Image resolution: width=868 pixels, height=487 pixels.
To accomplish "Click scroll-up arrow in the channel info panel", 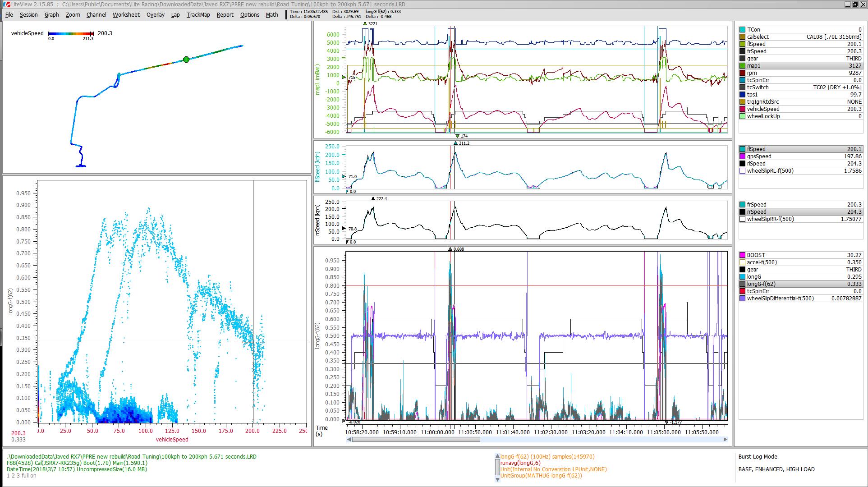I will 497,457.
